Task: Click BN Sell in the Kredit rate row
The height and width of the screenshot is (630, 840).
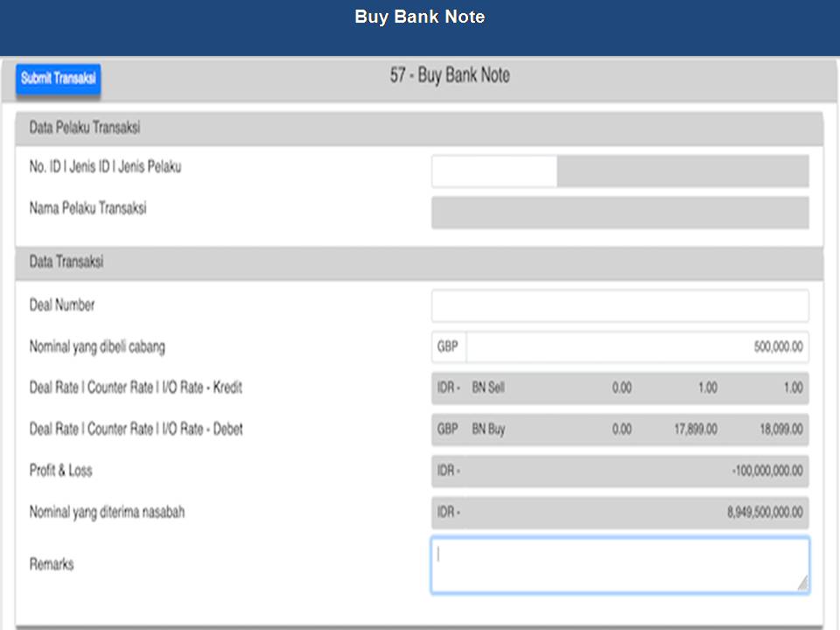Action: coord(488,388)
